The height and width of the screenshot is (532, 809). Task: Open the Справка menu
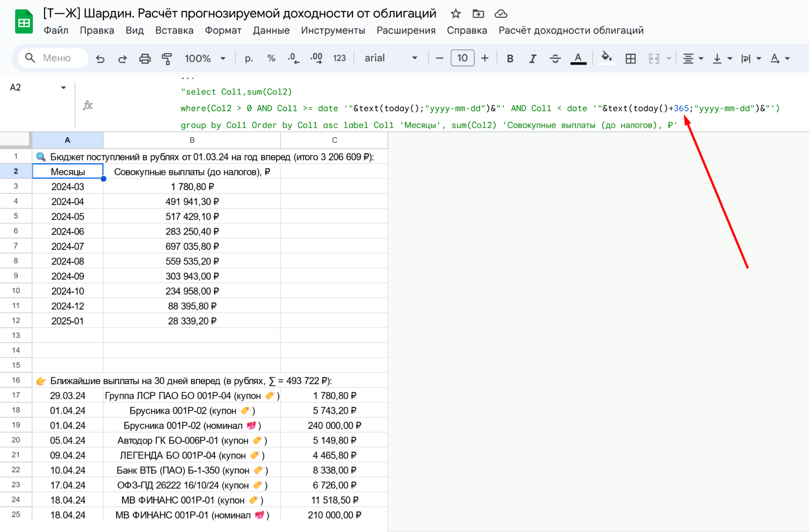pyautogui.click(x=467, y=30)
